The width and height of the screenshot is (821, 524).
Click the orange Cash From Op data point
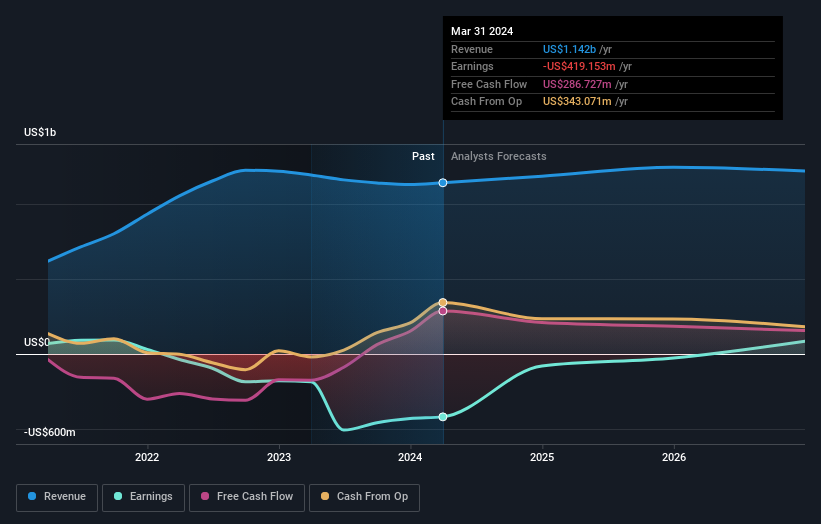click(443, 303)
